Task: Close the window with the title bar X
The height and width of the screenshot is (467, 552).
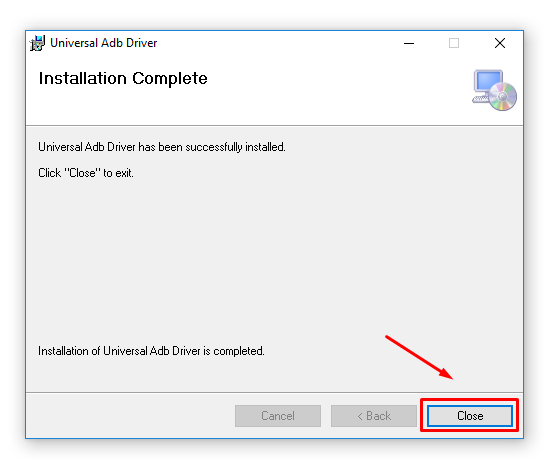Action: (500, 43)
